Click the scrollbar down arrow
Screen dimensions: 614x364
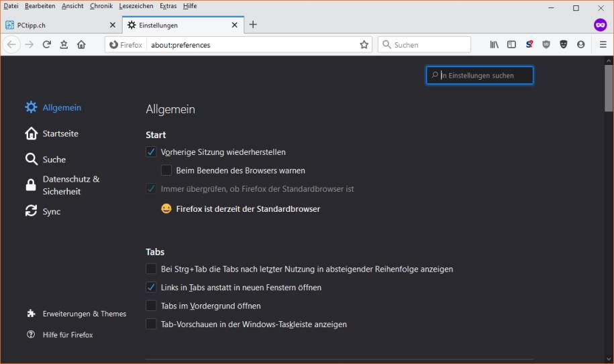609,359
